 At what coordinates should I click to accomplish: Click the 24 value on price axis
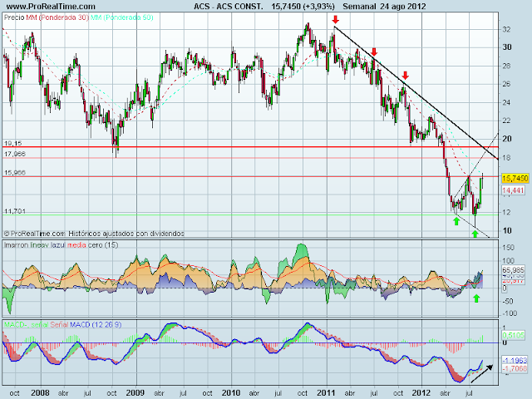pyautogui.click(x=506, y=102)
